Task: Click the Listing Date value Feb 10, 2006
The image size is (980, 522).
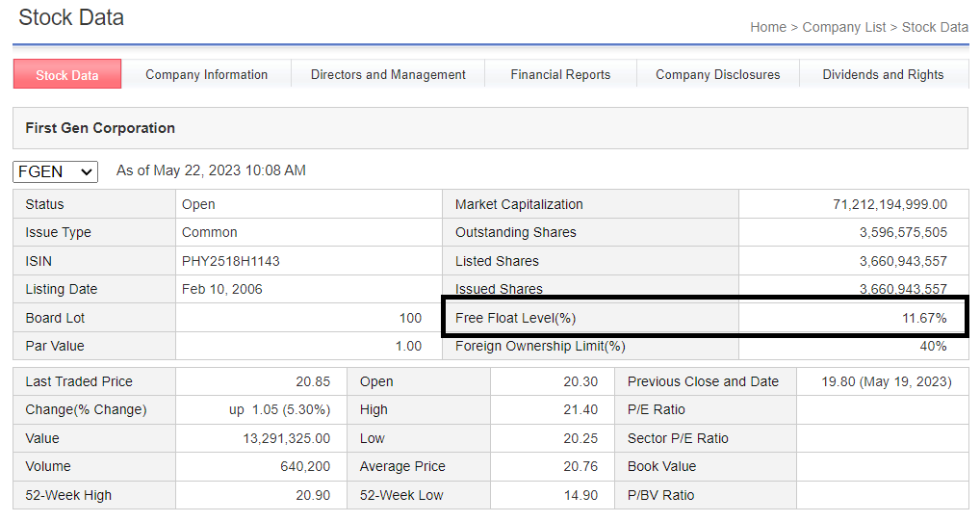Action: 221,290
